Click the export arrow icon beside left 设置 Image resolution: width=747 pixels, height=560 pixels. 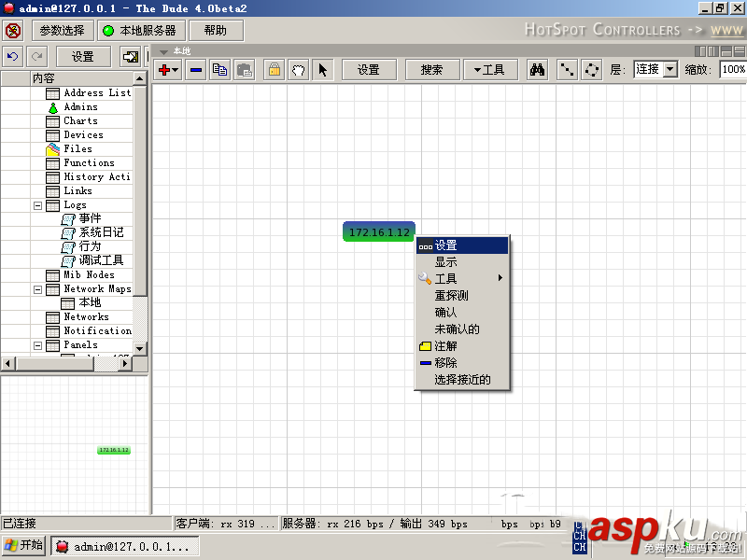[x=130, y=57]
